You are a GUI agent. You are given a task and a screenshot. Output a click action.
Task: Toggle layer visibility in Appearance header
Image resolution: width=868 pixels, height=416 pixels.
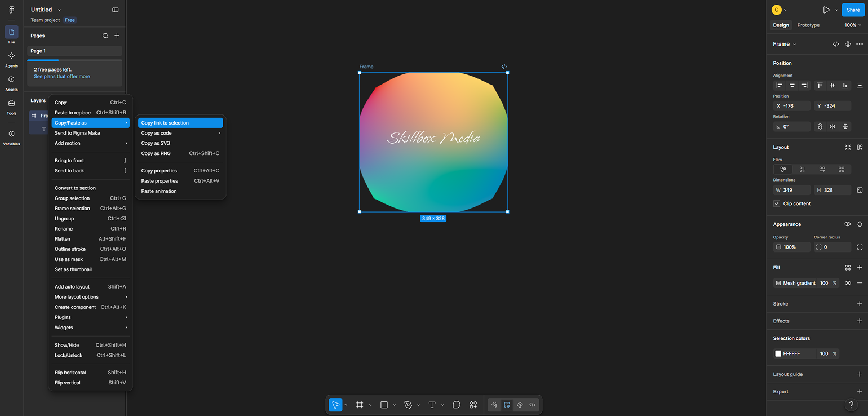click(x=848, y=224)
